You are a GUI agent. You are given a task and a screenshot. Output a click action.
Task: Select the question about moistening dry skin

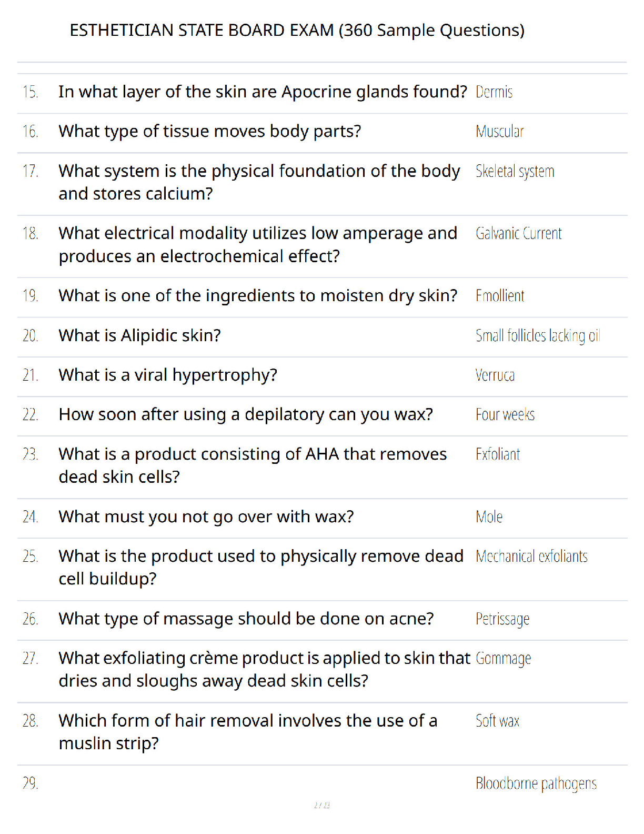click(258, 295)
